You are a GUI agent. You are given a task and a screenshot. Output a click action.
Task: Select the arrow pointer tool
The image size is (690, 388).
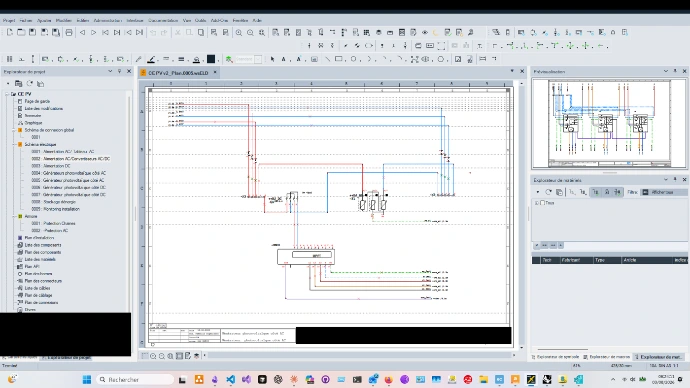pos(272,59)
